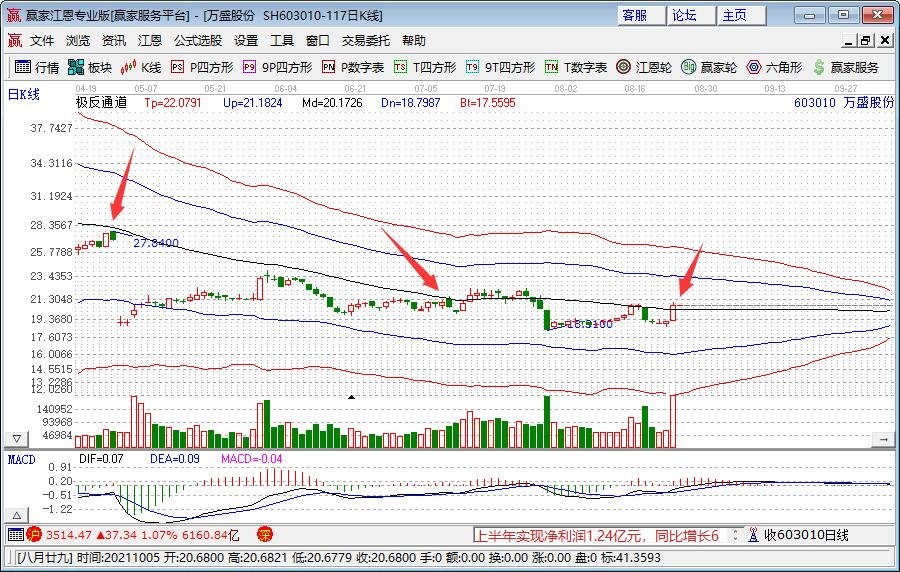Click the 收603010日线 status text
Screen dimensions: 900x572
tap(806, 535)
